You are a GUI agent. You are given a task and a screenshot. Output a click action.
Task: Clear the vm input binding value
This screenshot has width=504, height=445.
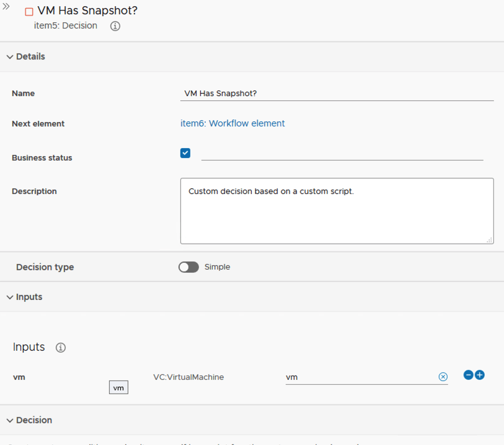pyautogui.click(x=443, y=377)
